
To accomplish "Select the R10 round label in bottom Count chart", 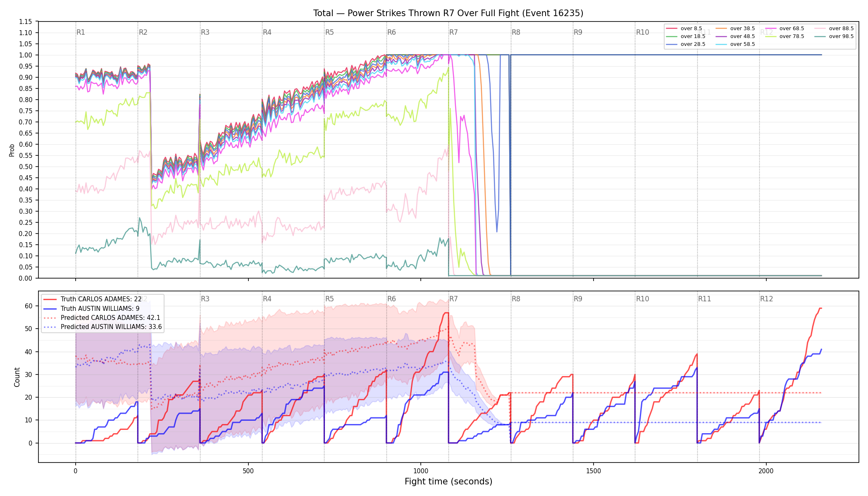I will [642, 299].
